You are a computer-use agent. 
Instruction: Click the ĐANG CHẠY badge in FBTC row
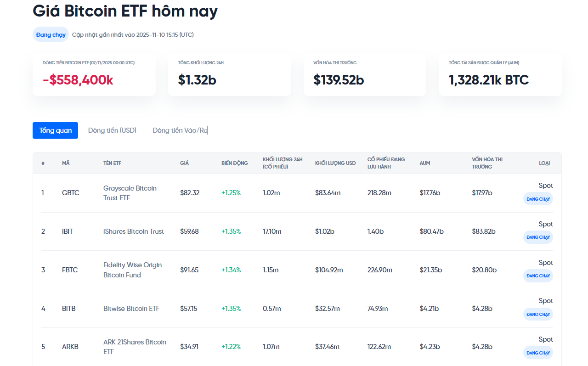(x=538, y=276)
